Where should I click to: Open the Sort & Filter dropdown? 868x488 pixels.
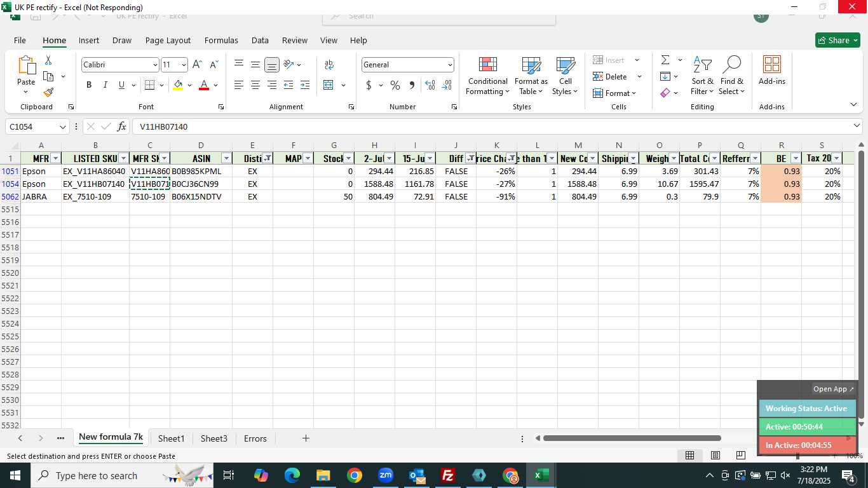click(x=702, y=75)
